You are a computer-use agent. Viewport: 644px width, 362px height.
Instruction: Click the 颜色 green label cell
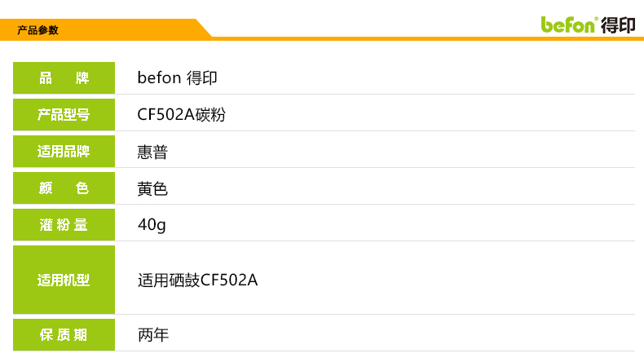64,188
